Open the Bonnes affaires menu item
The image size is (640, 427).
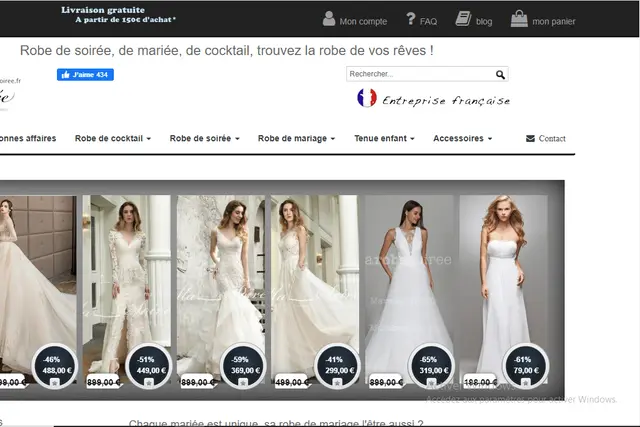pos(28,138)
